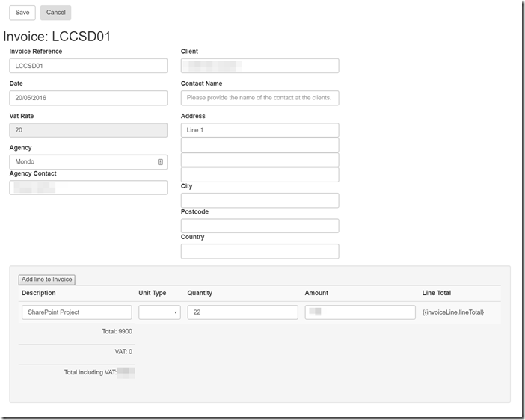Focus the City input field
525x420 pixels.
click(x=260, y=200)
